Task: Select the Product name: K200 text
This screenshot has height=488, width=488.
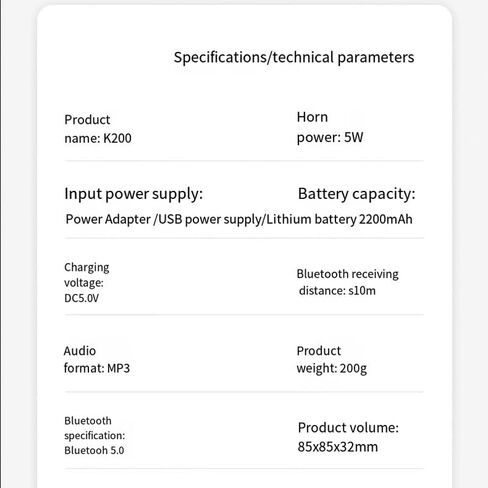Action: click(98, 129)
